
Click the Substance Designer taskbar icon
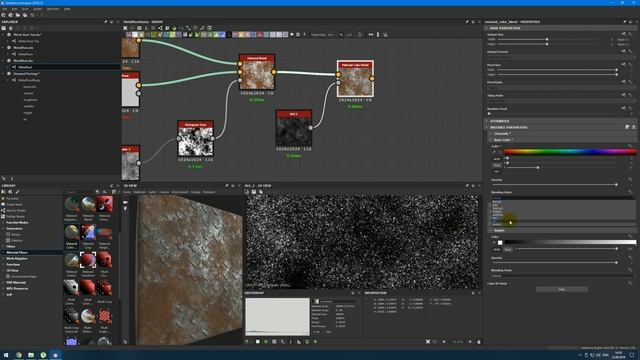(56, 355)
